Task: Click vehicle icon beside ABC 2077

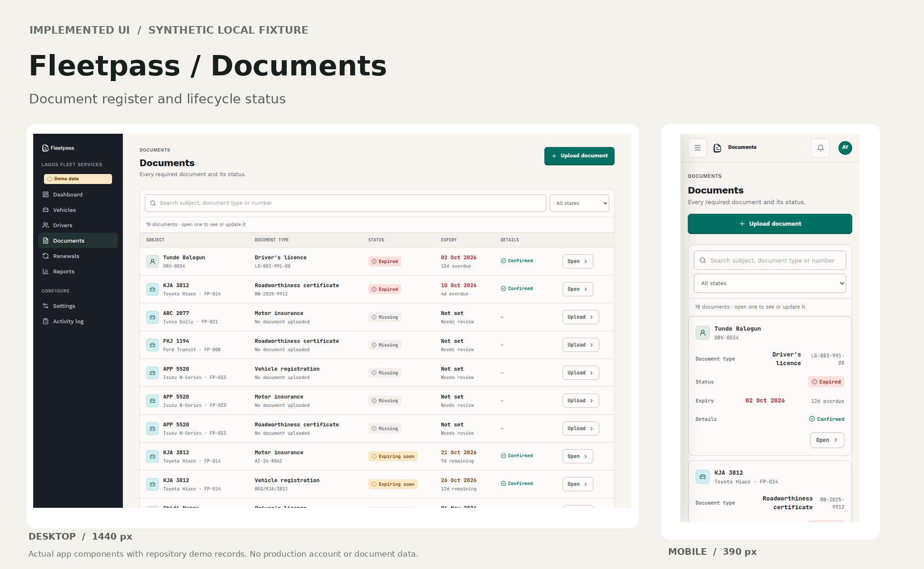Action: [153, 317]
